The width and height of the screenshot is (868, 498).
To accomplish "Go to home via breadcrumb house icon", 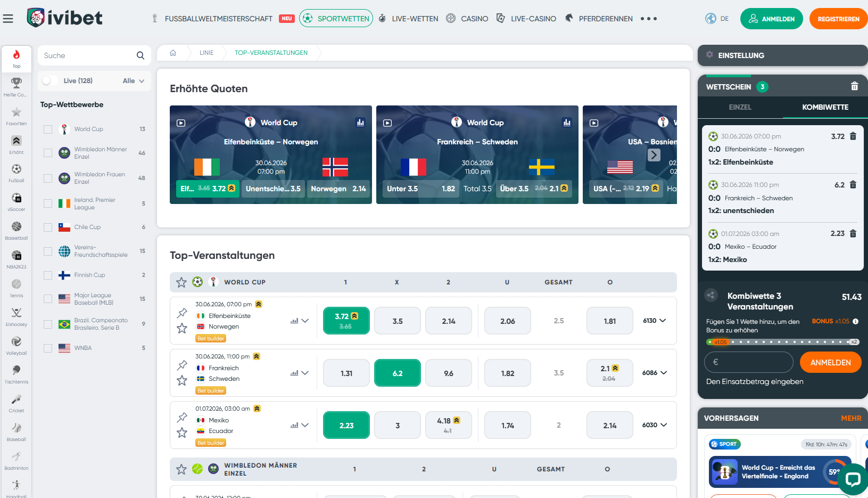I will tap(173, 53).
